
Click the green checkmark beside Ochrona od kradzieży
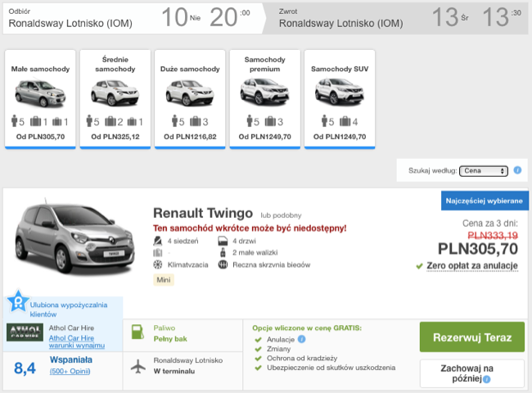258,359
